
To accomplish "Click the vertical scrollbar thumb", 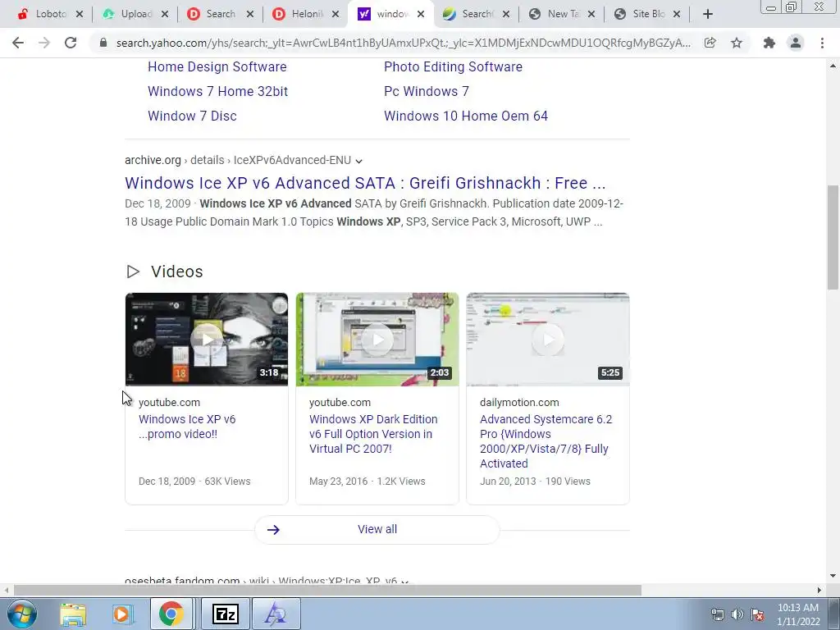I will click(x=833, y=237).
